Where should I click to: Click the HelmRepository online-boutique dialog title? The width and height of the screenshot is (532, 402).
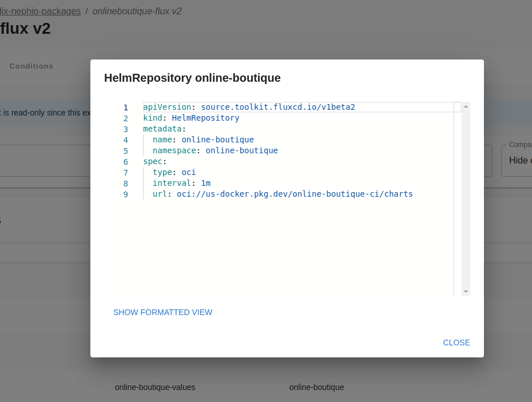[192, 78]
